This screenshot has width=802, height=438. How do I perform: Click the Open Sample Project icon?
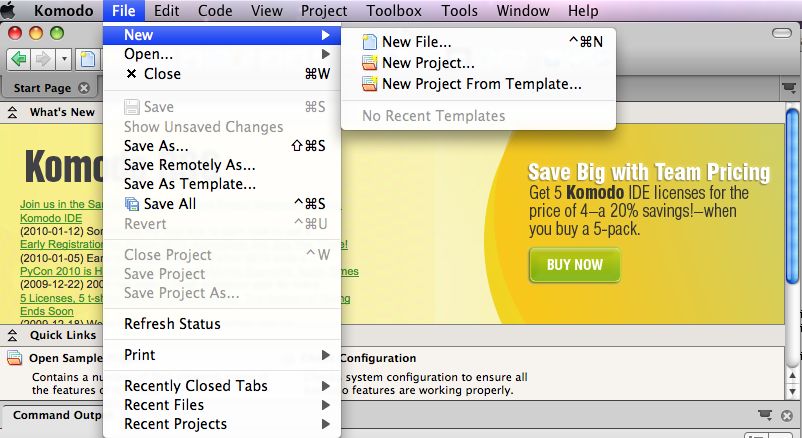point(15,358)
